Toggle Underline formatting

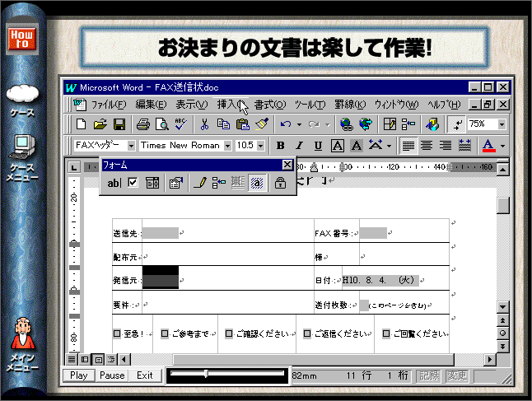coord(318,146)
